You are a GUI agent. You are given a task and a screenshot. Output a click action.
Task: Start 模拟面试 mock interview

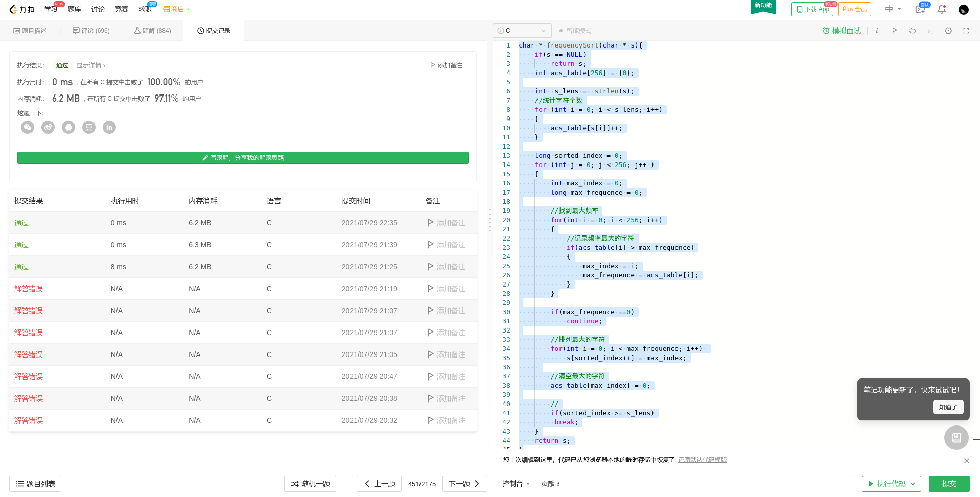click(842, 31)
